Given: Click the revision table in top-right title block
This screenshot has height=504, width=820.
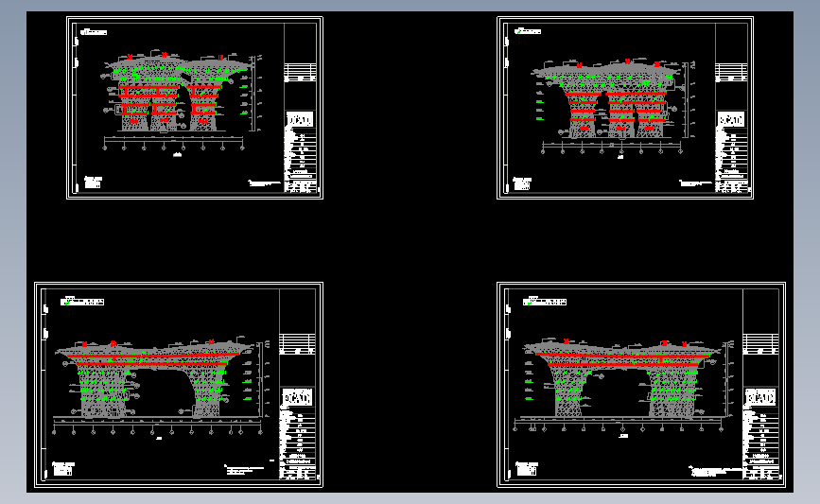Looking at the screenshot, I should click(x=731, y=73).
